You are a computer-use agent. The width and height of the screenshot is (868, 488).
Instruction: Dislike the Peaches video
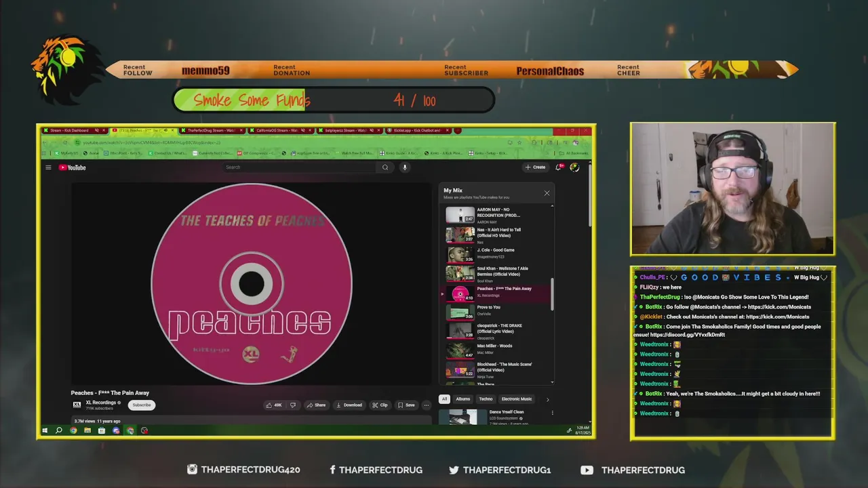[x=293, y=405]
